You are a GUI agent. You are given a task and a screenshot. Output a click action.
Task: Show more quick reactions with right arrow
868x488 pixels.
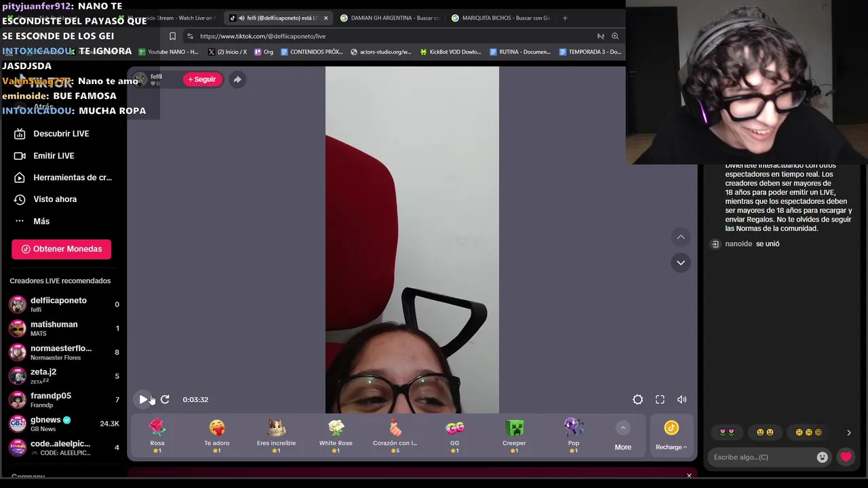pos(848,432)
